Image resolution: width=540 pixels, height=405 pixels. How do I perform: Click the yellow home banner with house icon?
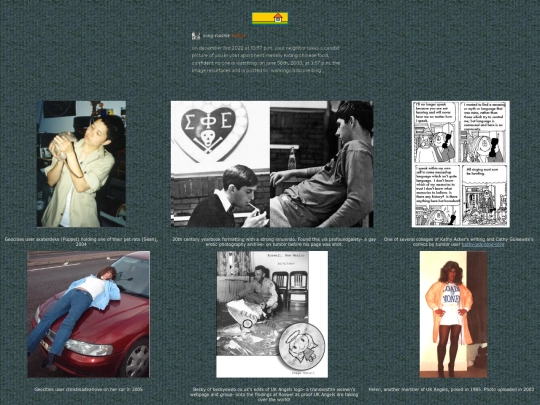[x=270, y=18]
